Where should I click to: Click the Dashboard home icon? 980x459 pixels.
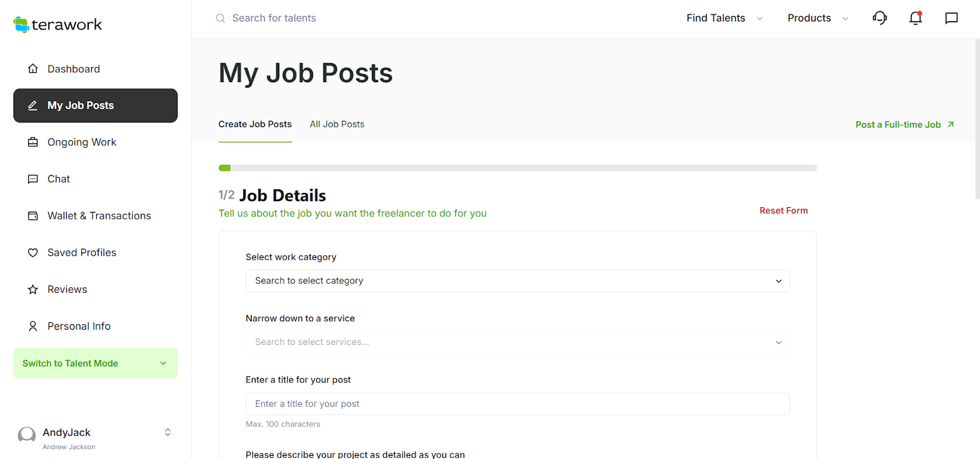tap(33, 69)
